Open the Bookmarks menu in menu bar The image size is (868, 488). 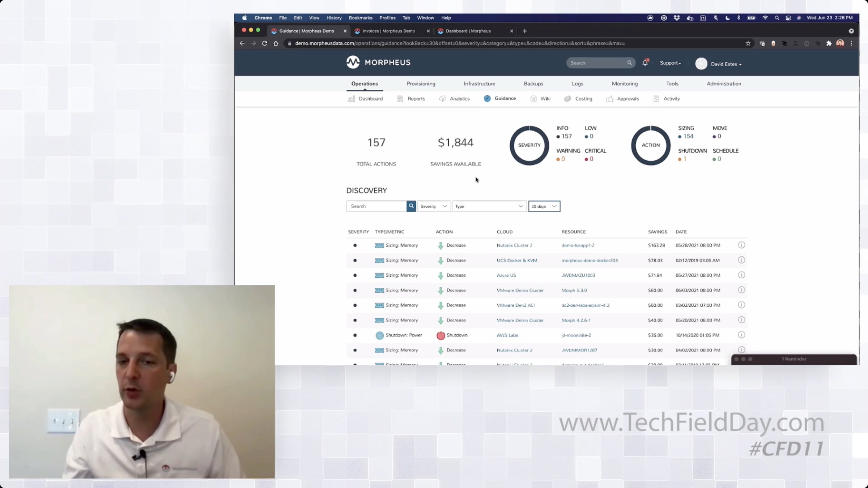[x=361, y=18]
